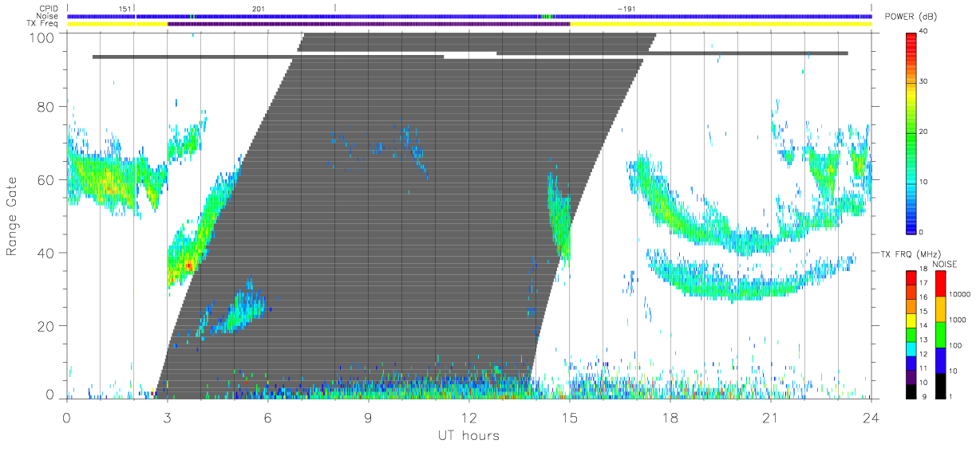
Task: Select CPID value 201
Action: click(259, 9)
